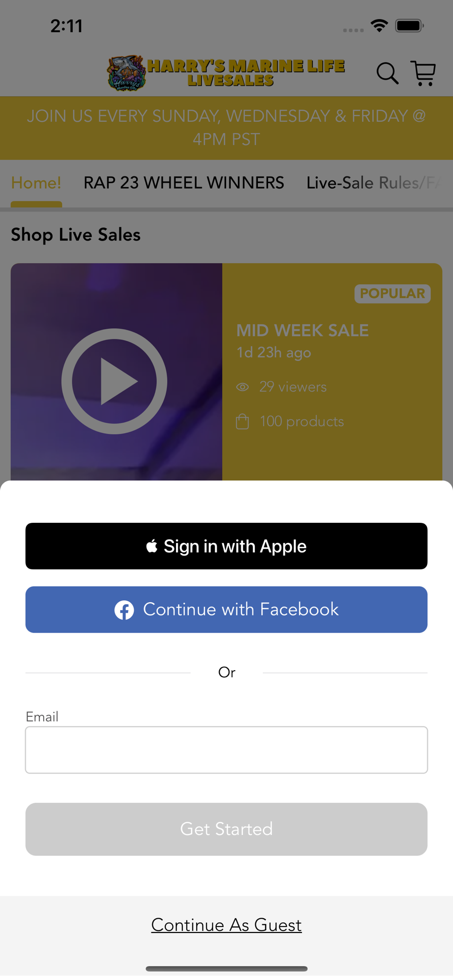Focus the Email input field
453x980 pixels.
(226, 750)
